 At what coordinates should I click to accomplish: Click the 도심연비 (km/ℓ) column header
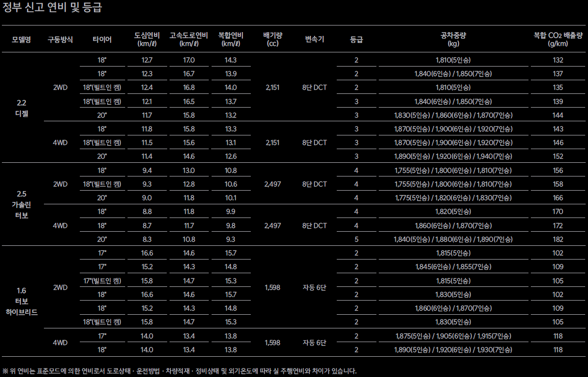(147, 40)
